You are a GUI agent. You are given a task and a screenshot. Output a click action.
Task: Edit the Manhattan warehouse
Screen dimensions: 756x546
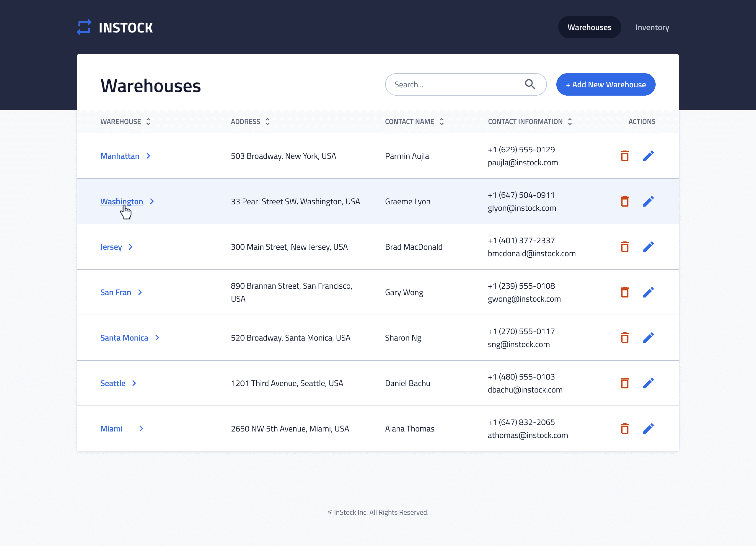click(x=648, y=156)
